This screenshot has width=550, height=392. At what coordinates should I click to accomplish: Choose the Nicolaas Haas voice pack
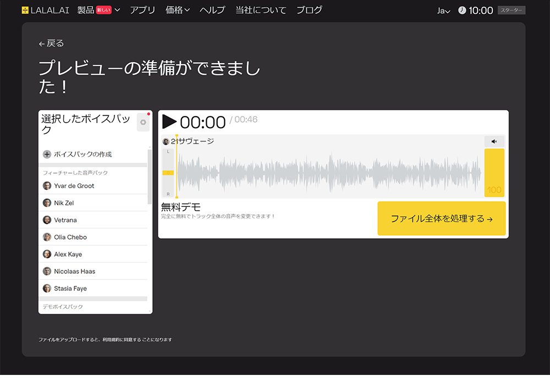pos(74,271)
